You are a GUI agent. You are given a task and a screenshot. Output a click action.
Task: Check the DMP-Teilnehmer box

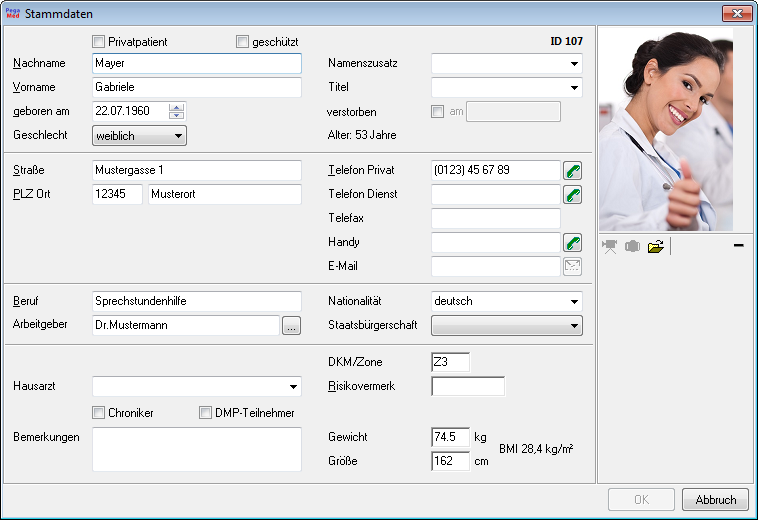coord(206,413)
